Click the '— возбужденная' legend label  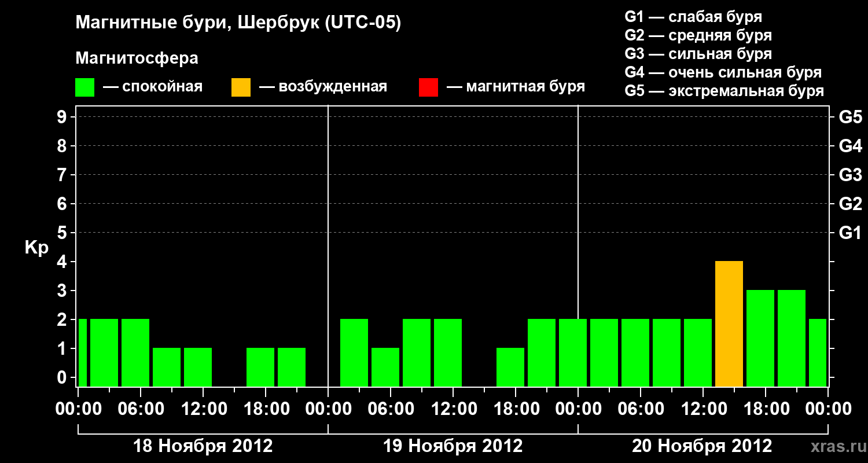pos(323,87)
